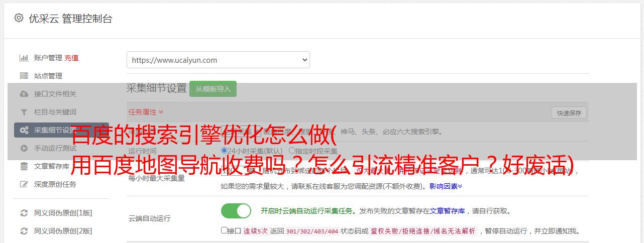644x243 pixels.
Task: Click the database icon for 文章暂存库
Action: pyautogui.click(x=24, y=166)
